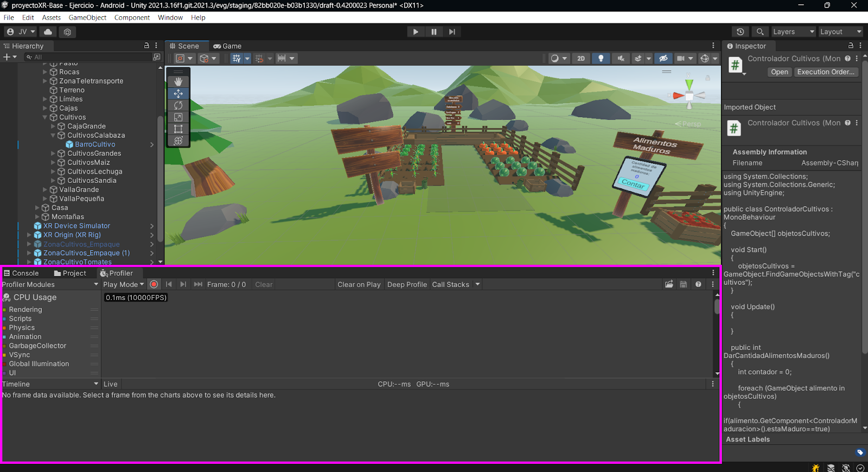
Task: Toggle 2D view mode in Scene
Action: (581, 59)
